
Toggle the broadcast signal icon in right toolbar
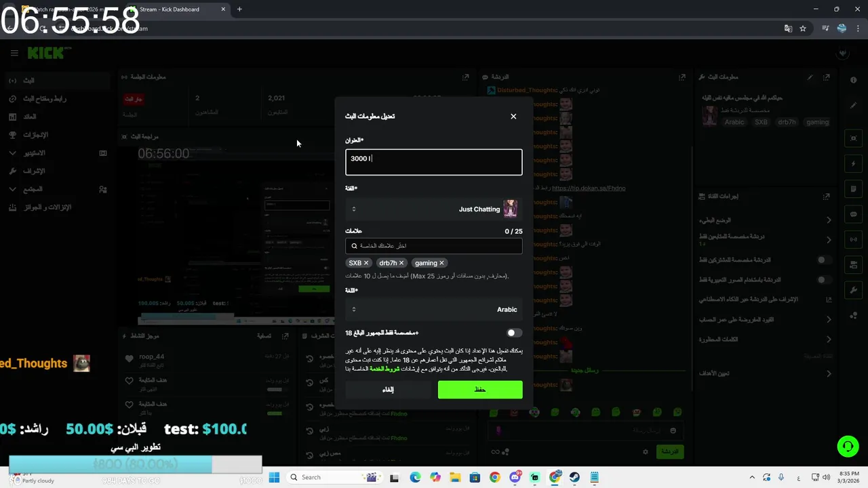click(x=854, y=239)
